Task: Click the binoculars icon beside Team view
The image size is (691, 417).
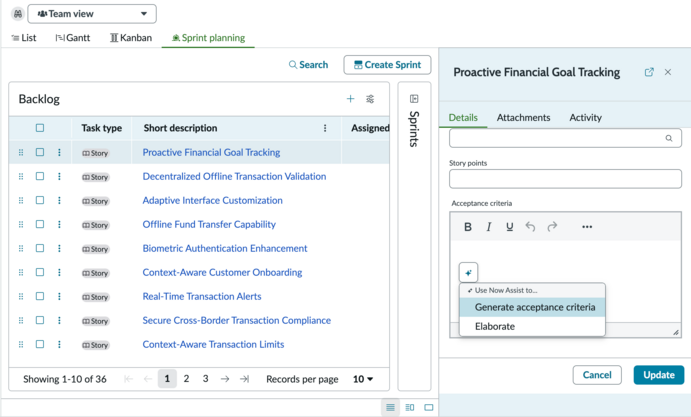Action: click(18, 14)
